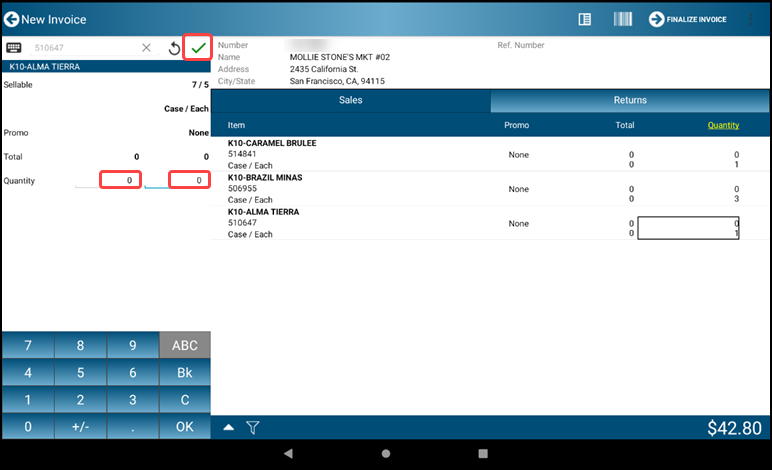Screen dimensions: 772x470
Task: Go back from New Invoice screen
Action: 11,19
